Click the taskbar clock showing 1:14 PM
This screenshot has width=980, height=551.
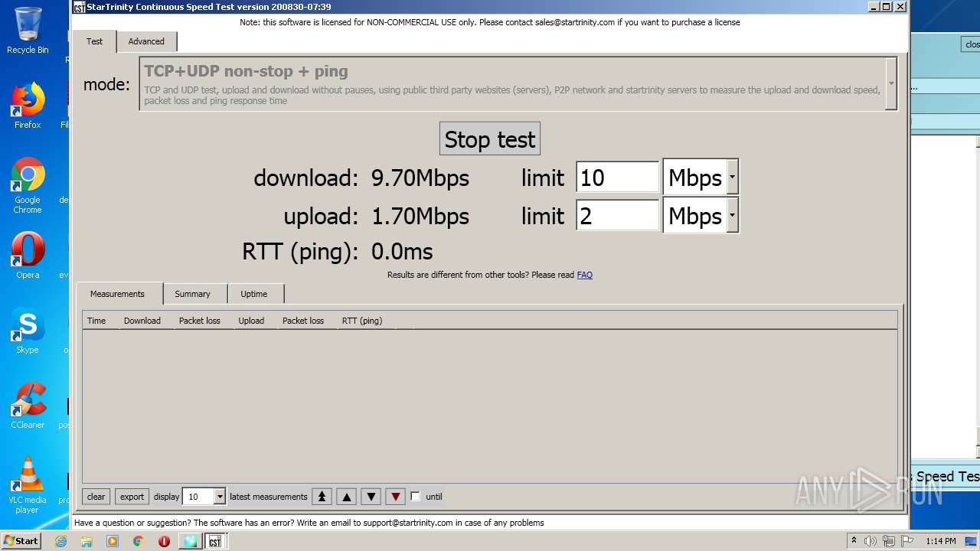(x=940, y=541)
